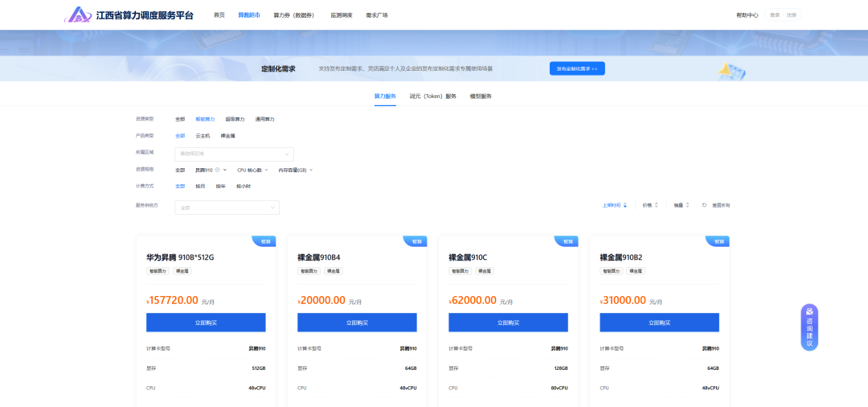The image size is (868, 407).
Task: Open 算力券（数据券） navigation item
Action: (294, 15)
